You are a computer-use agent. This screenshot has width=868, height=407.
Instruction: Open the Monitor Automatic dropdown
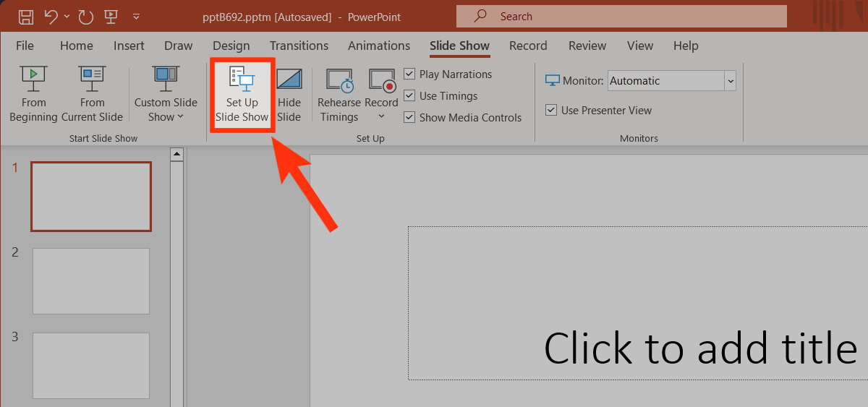(730, 81)
